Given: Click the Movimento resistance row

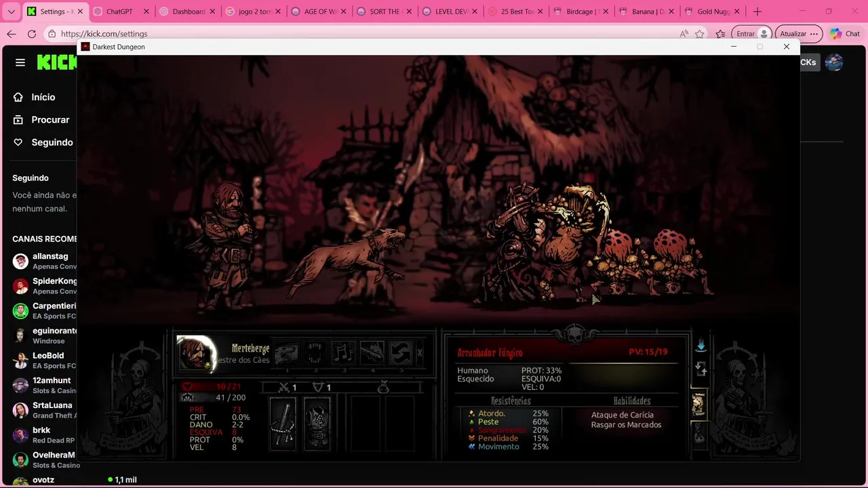Looking at the screenshot, I should click(x=509, y=447).
